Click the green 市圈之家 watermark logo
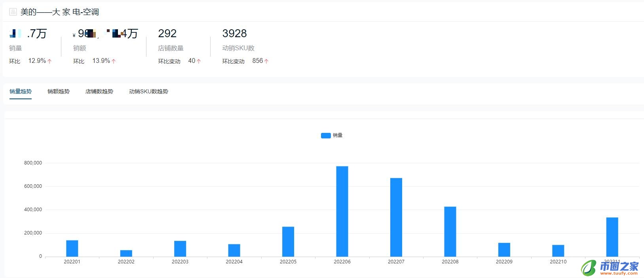644x278 pixels. point(589,268)
